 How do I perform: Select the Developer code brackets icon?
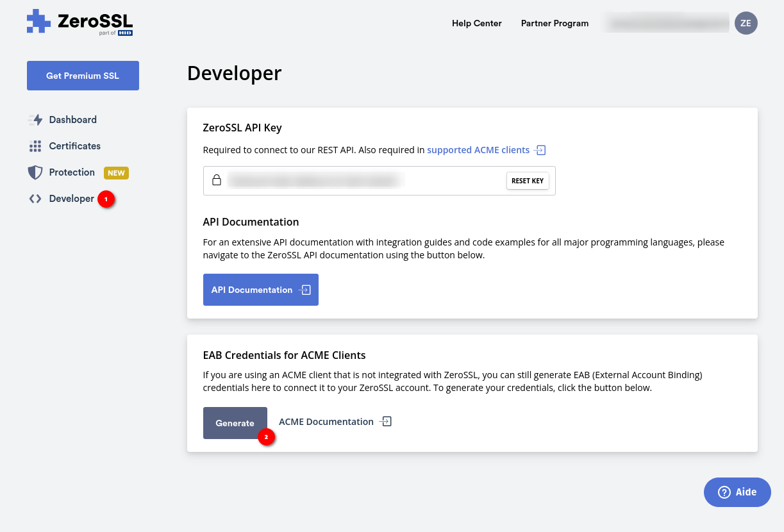(x=35, y=199)
